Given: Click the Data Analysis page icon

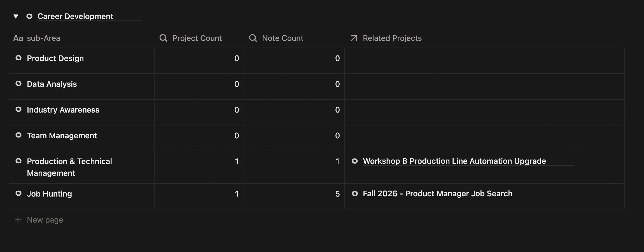Looking at the screenshot, I should click(x=18, y=84).
